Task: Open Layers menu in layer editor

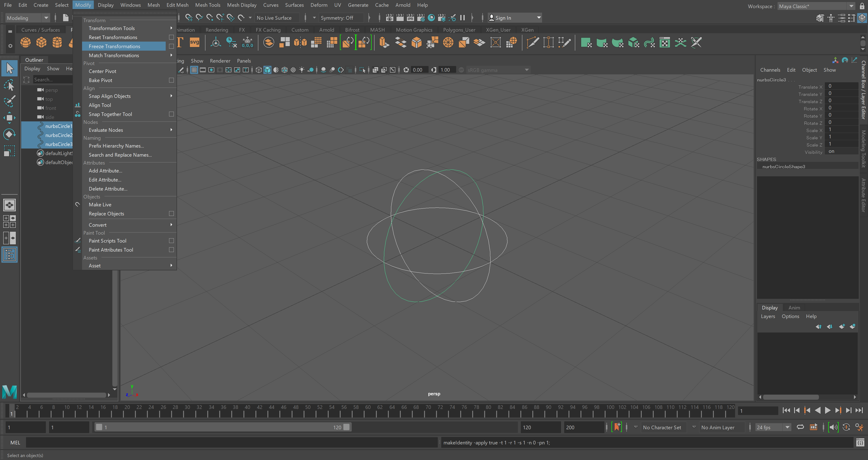Action: tap(768, 316)
